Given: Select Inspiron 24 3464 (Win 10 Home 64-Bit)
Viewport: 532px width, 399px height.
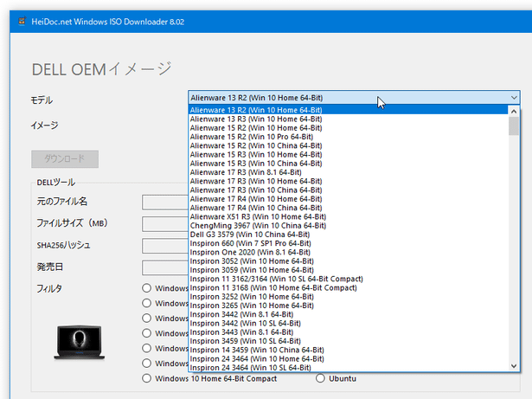Looking at the screenshot, I should coord(348,358).
